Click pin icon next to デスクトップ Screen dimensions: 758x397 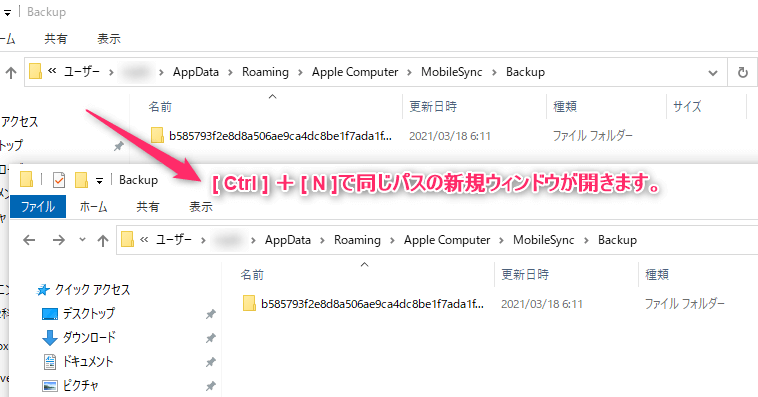tap(210, 314)
